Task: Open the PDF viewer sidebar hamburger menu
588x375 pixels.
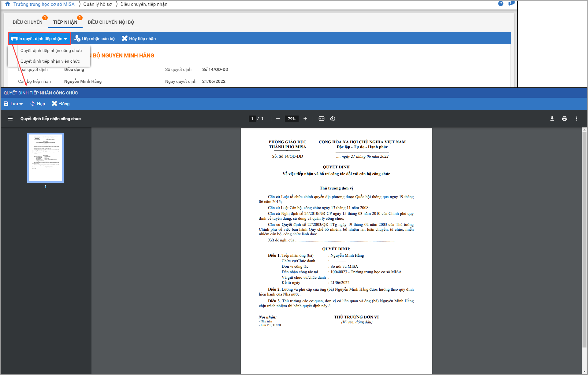Action: pos(10,119)
